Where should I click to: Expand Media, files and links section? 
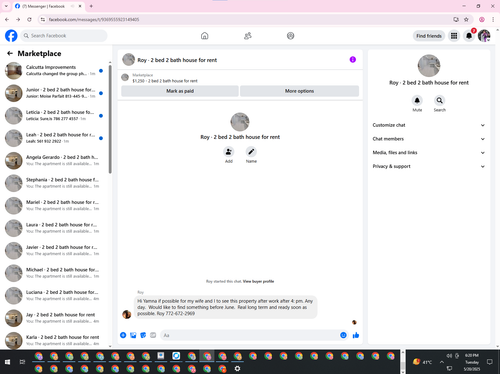coord(429,152)
